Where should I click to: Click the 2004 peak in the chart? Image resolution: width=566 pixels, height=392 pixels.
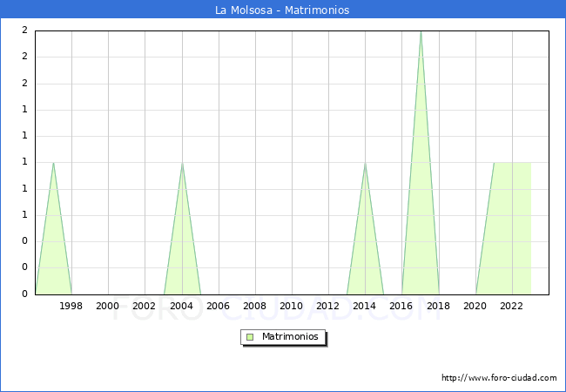click(x=182, y=164)
